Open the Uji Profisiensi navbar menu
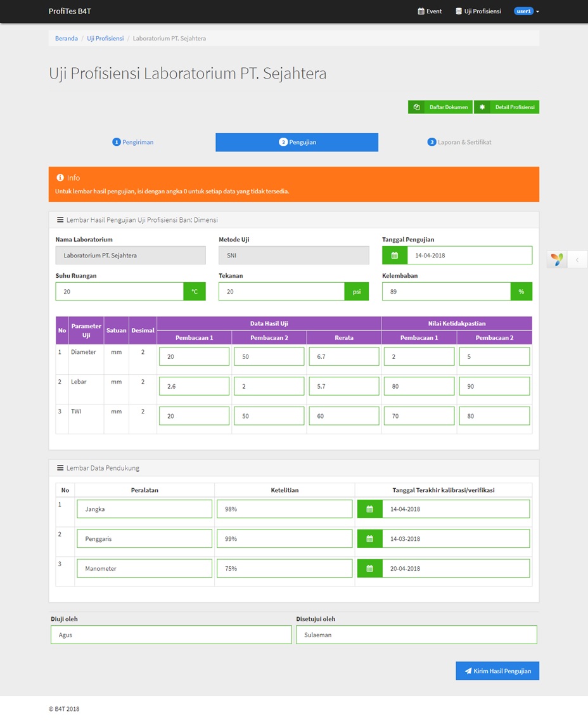Screen dimensions: 588x721 478,11
